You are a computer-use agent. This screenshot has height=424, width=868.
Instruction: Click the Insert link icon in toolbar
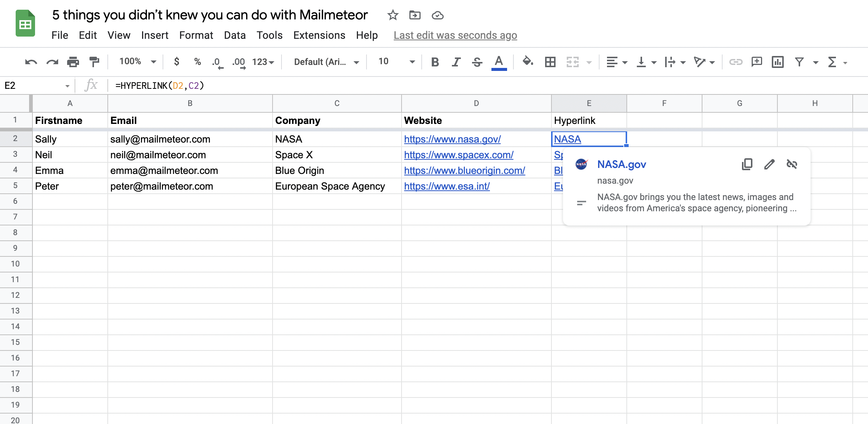(736, 62)
